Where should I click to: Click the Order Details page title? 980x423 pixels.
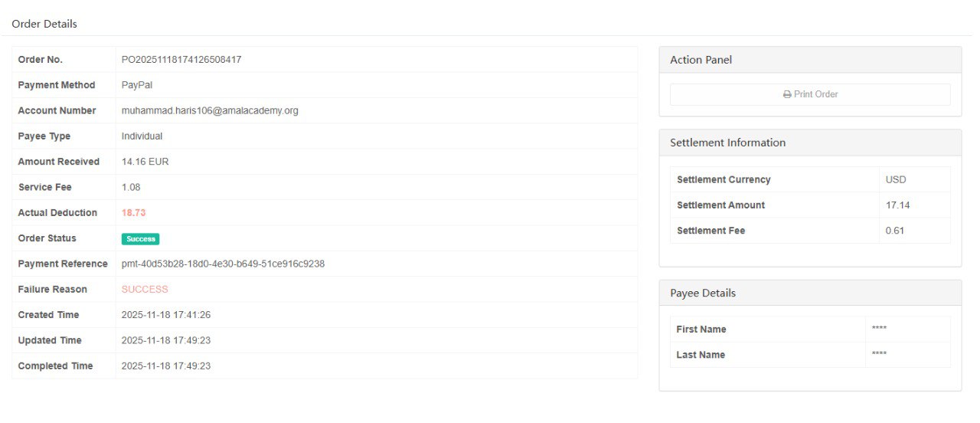pyautogui.click(x=44, y=24)
